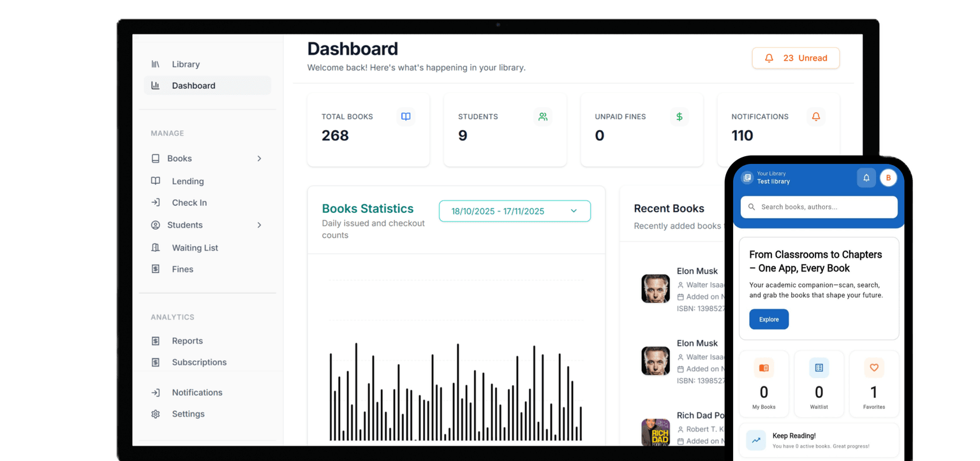
Task: Open the Library section in sidebar
Action: [185, 64]
